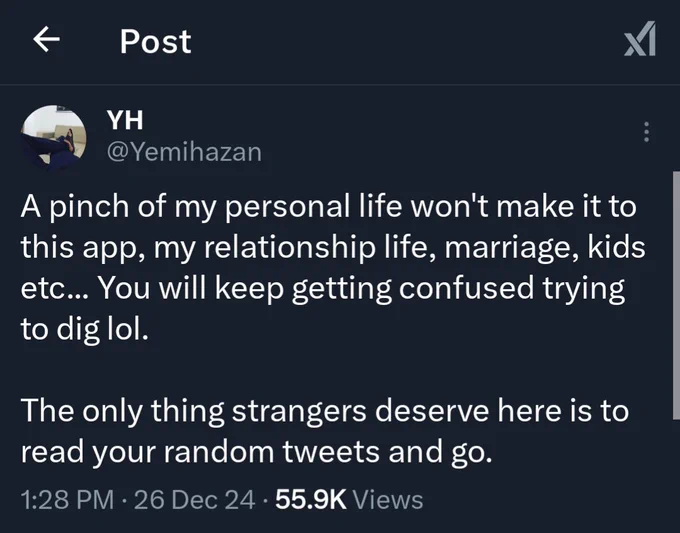Viewport: 680px width, 533px height.
Task: Click the word 'strangers' in the post
Action: [x=299, y=411]
